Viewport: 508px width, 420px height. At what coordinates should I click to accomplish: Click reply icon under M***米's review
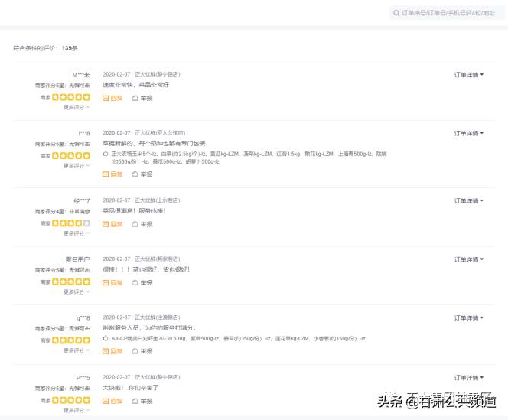coord(106,98)
